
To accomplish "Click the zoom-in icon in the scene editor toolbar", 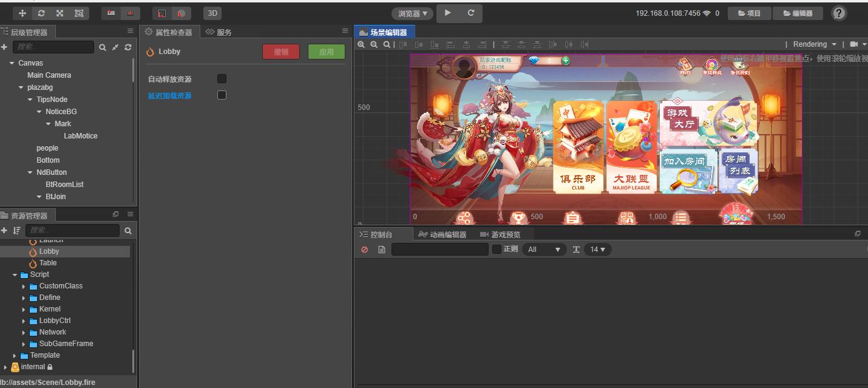I will click(362, 44).
